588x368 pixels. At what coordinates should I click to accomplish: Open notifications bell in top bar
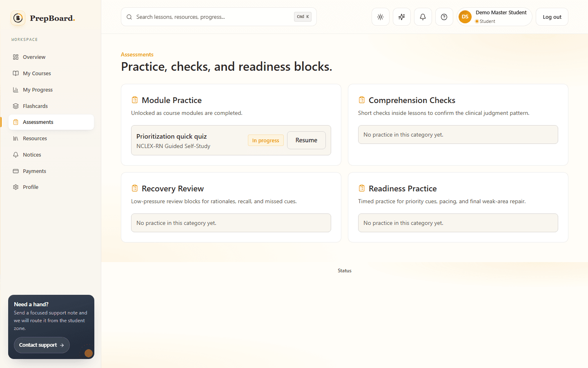point(423,17)
